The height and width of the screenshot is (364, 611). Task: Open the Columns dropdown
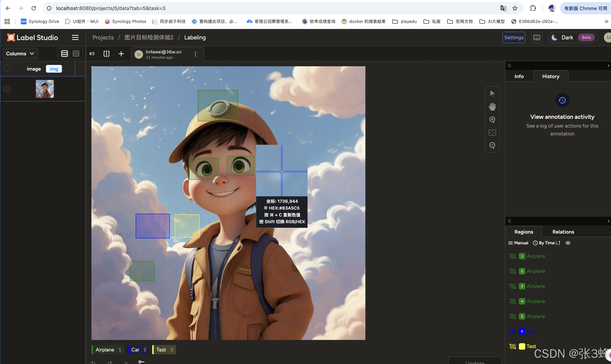tap(20, 54)
